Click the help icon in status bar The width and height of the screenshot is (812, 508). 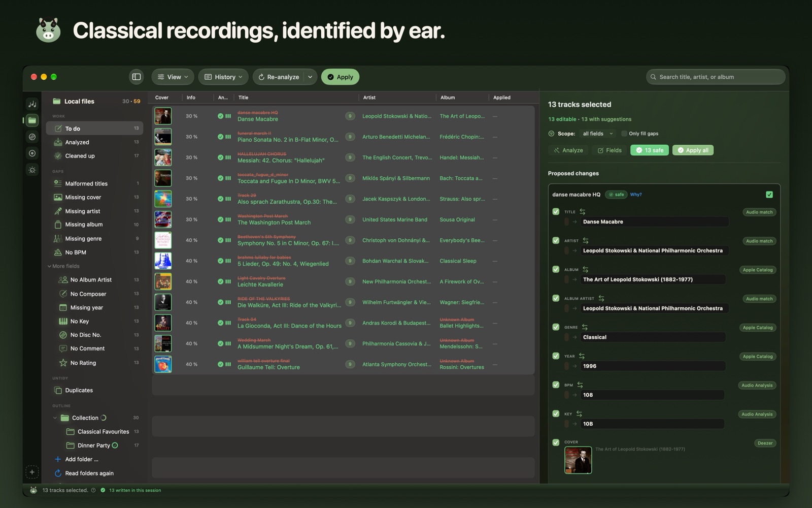coord(93,490)
